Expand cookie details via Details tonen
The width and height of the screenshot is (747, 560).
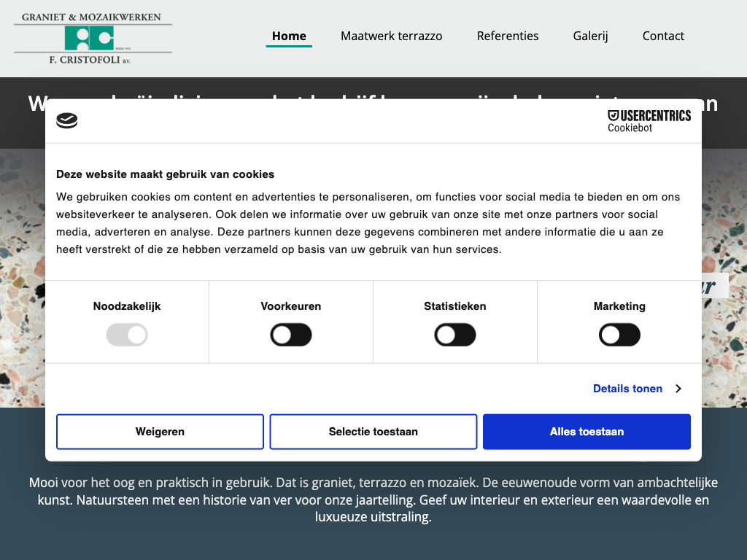click(x=627, y=389)
